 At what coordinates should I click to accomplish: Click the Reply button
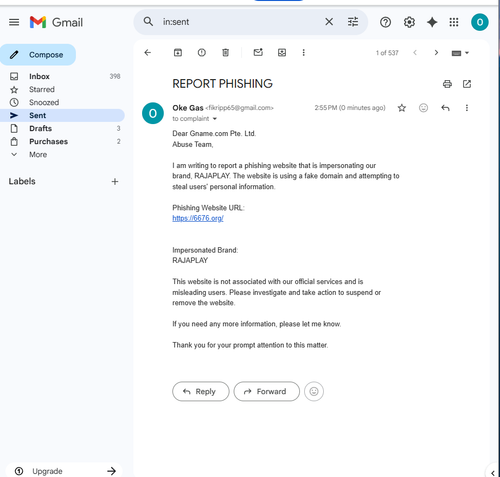tap(201, 391)
